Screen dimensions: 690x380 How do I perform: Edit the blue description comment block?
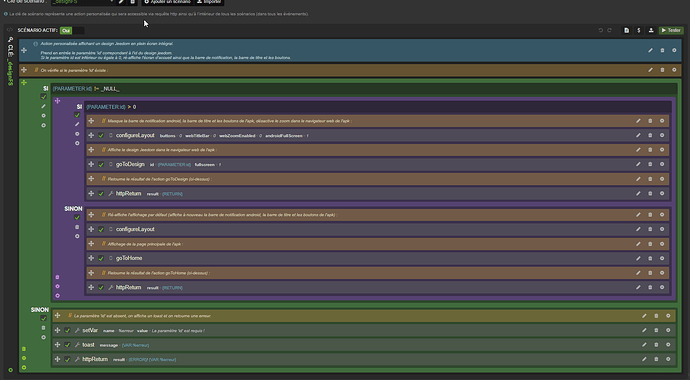pos(650,51)
